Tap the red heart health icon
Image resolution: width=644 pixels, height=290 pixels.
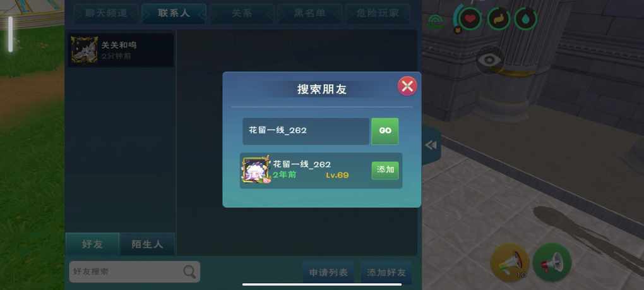pos(470,19)
